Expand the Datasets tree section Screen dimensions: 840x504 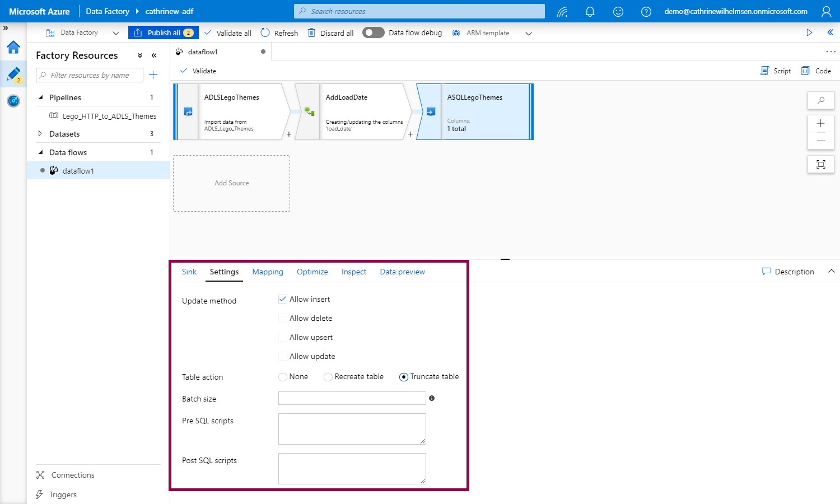40,134
